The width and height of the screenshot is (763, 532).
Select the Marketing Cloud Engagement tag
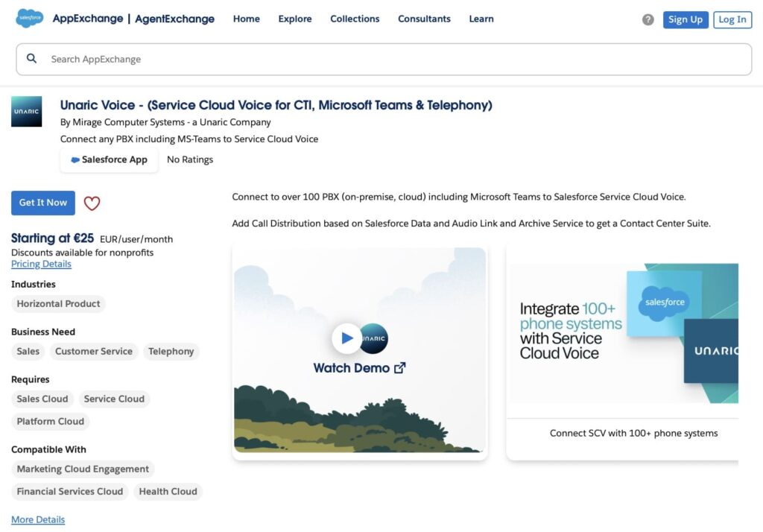[83, 469]
